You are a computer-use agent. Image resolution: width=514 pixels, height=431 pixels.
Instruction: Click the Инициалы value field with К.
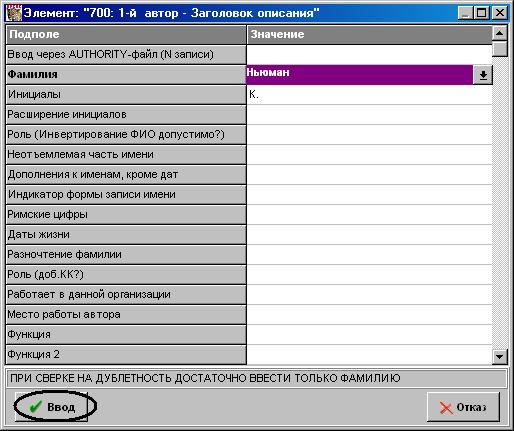click(369, 95)
